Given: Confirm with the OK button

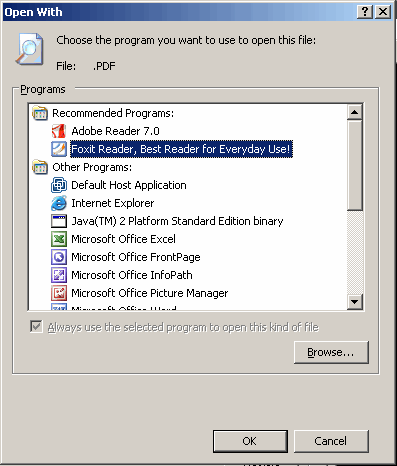Looking at the screenshot, I should click(250, 441).
